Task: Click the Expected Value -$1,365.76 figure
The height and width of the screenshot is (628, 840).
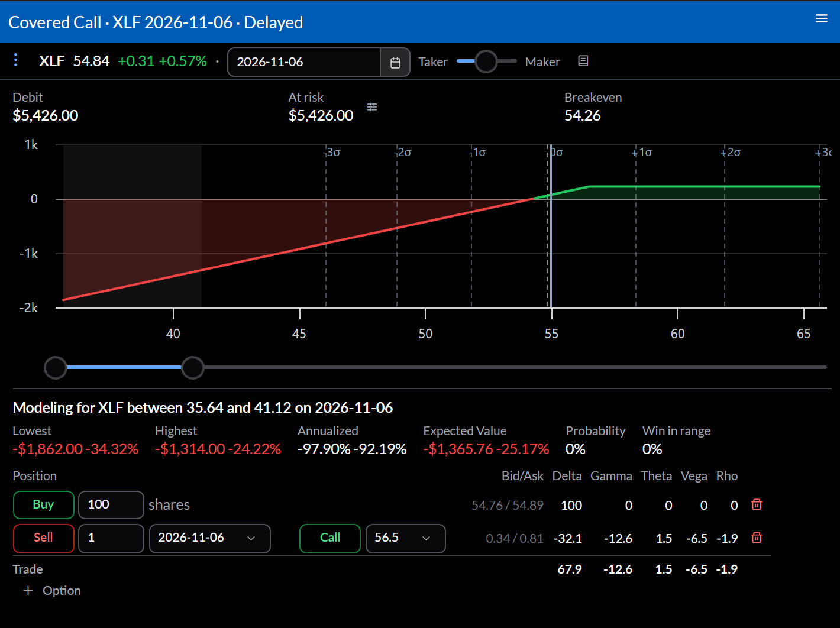Action: (458, 449)
